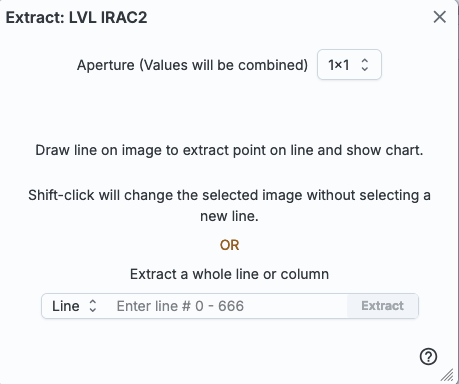Click the 'Shift-click will change' hint text
The image size is (459, 384).
tap(229, 195)
